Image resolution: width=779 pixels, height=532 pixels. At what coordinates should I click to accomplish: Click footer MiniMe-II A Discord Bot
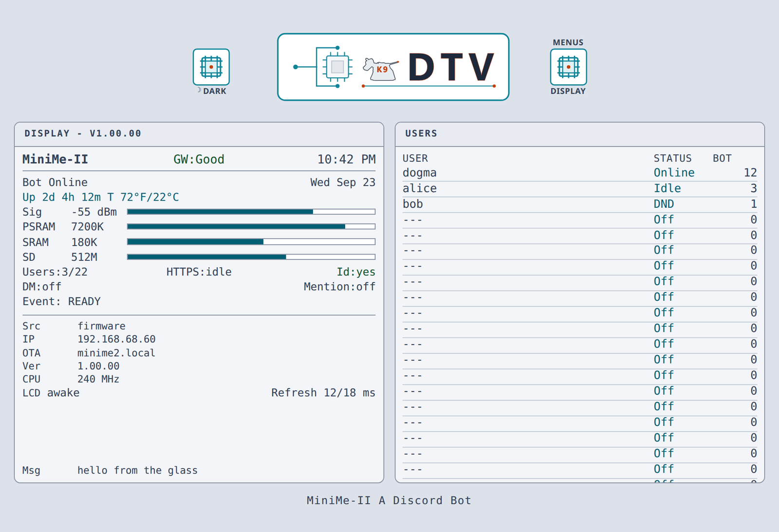tap(389, 500)
